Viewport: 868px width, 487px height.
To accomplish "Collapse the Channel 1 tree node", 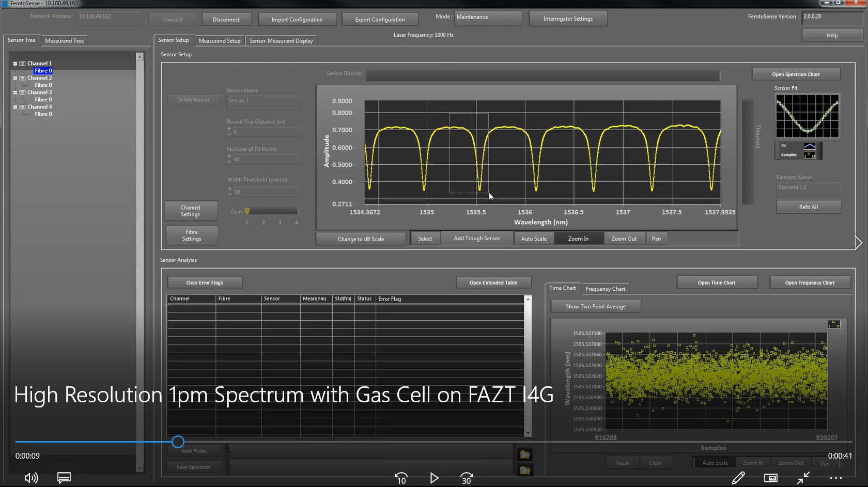I will [16, 64].
